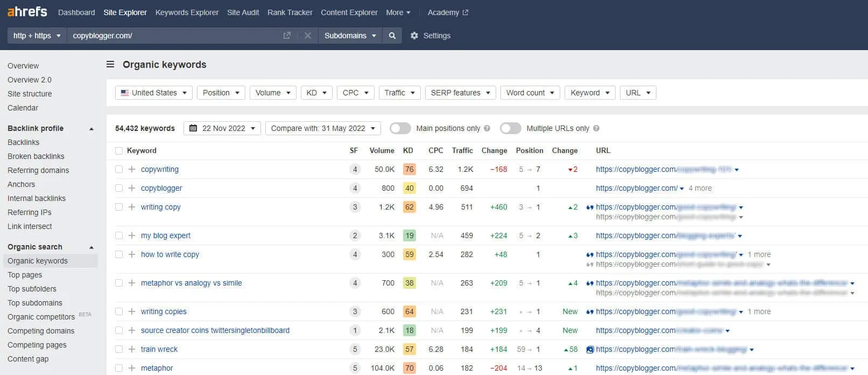The width and height of the screenshot is (868, 375).
Task: Go to Dashboard in top navigation
Action: 76,12
